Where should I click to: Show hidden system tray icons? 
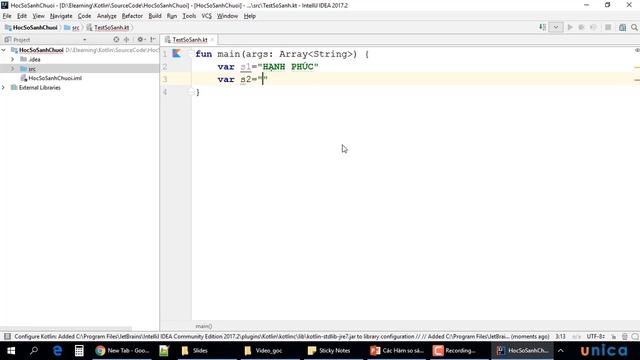tap(561, 351)
